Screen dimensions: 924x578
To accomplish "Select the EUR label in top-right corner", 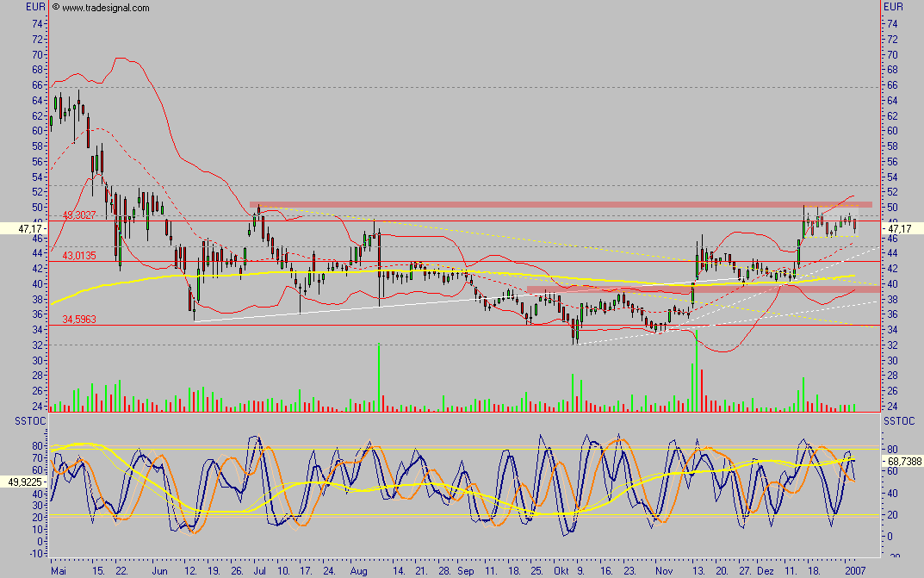I will click(894, 7).
